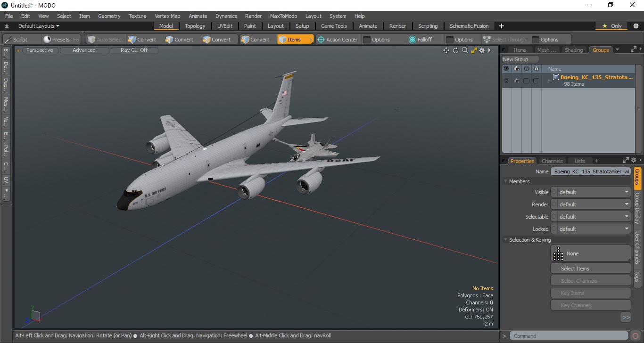Image resolution: width=644 pixels, height=343 pixels.
Task: Open the Geometry menu
Action: (109, 16)
